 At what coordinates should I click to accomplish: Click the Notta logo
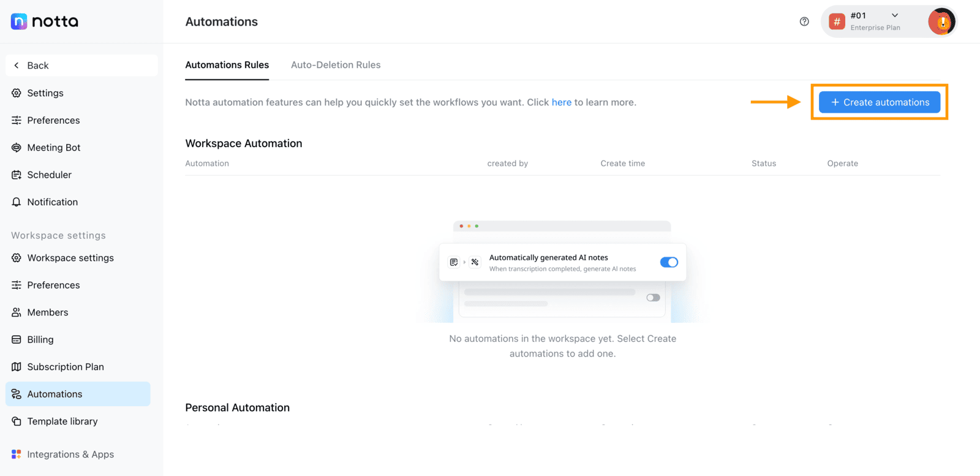click(45, 21)
